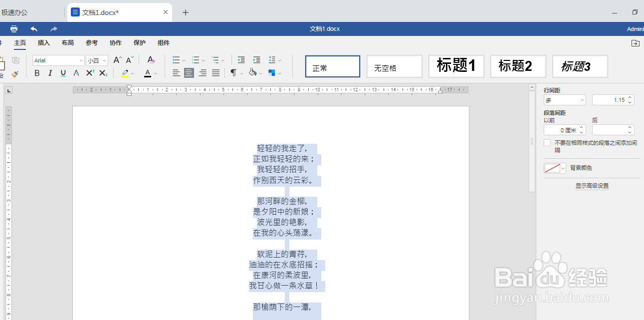The height and width of the screenshot is (320, 644).
Task: Increase paragraph indent
Action: 256,60
